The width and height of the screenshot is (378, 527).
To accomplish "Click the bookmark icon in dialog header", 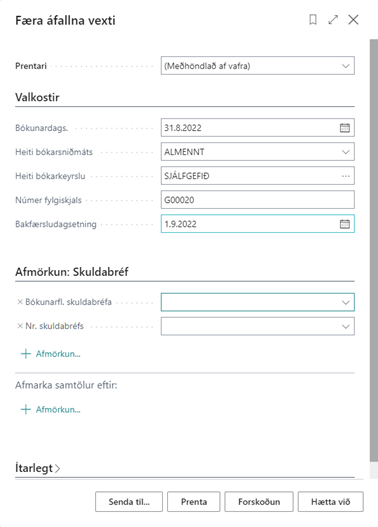I will (x=313, y=20).
